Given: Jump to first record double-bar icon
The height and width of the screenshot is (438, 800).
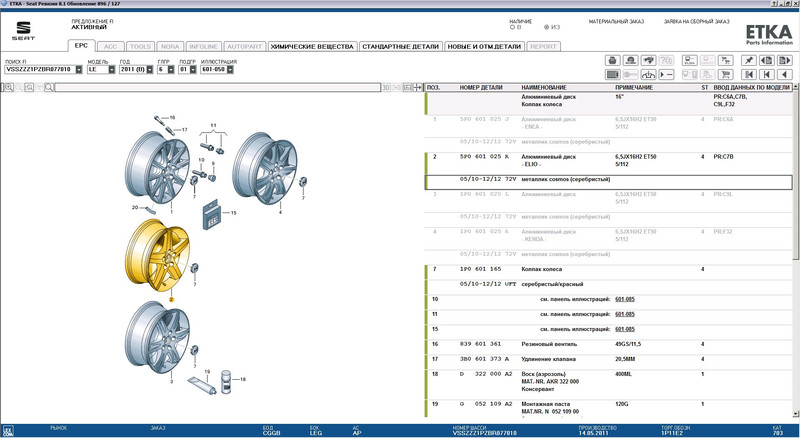Looking at the screenshot, I should point(748,75).
